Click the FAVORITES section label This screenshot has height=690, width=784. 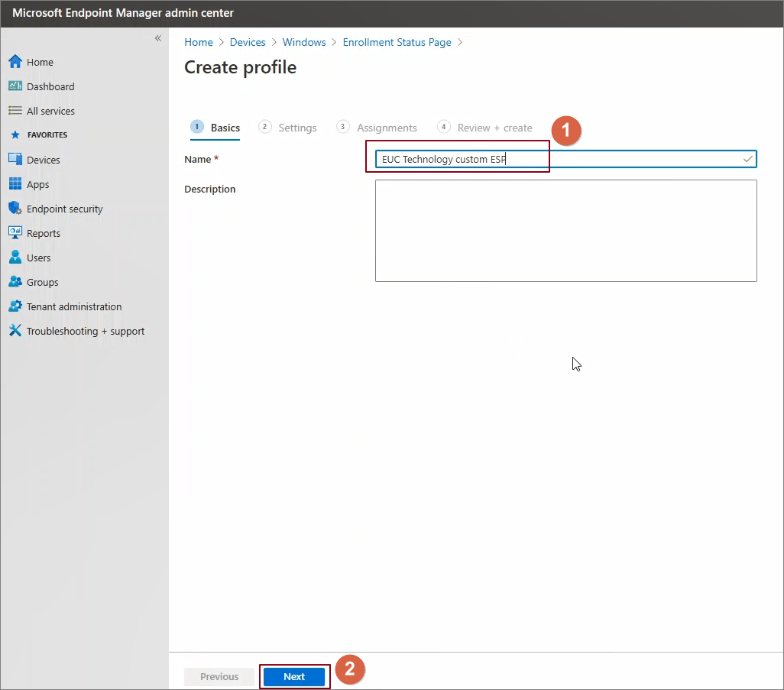(x=47, y=135)
